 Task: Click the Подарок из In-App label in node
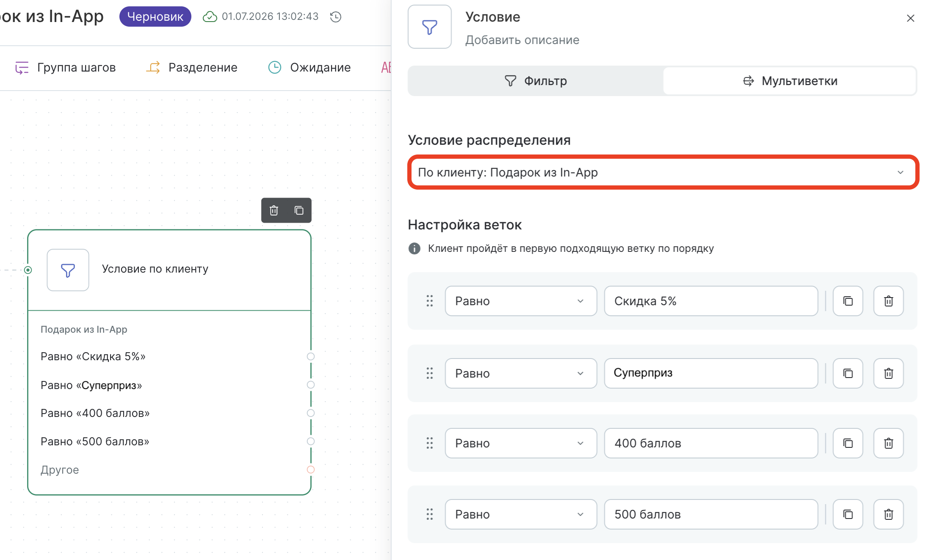(84, 329)
